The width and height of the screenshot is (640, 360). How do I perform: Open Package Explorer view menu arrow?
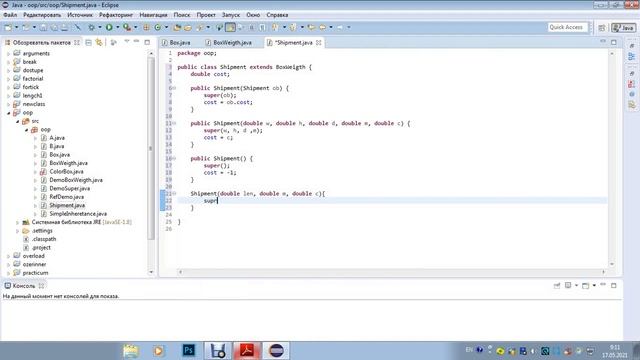127,42
